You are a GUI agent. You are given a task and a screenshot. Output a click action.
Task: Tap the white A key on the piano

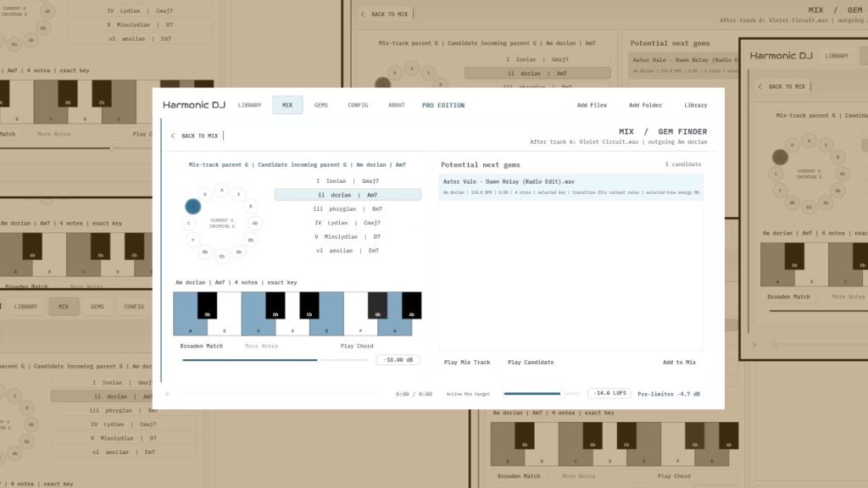pos(190,313)
